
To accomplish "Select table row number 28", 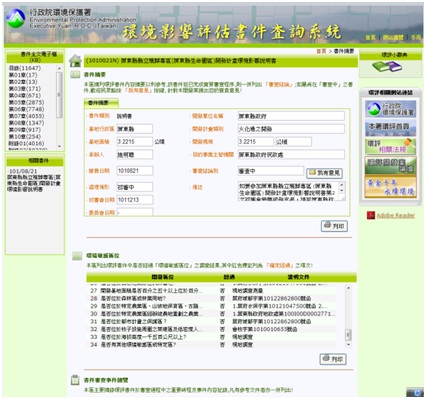I will (x=213, y=298).
